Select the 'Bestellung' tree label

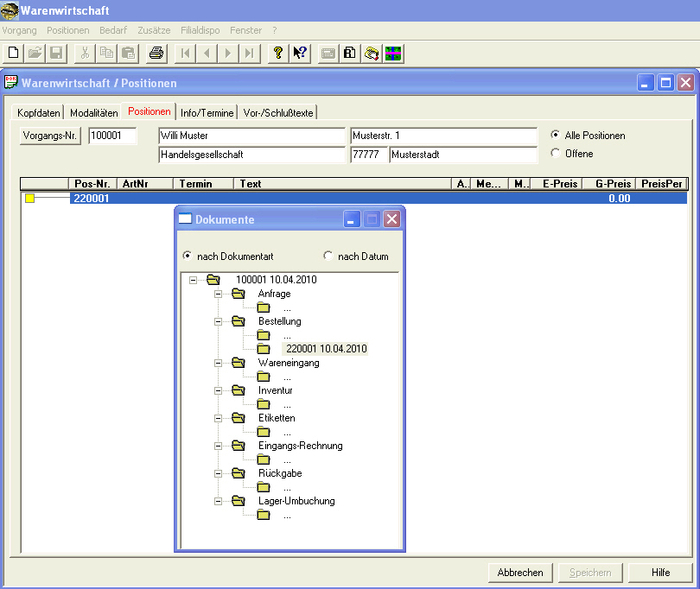[x=279, y=321]
